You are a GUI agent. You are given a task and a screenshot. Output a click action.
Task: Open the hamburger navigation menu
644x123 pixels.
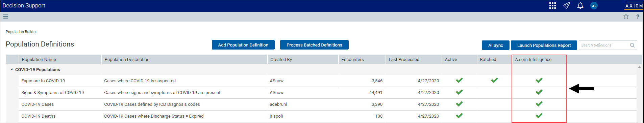pos(5,17)
